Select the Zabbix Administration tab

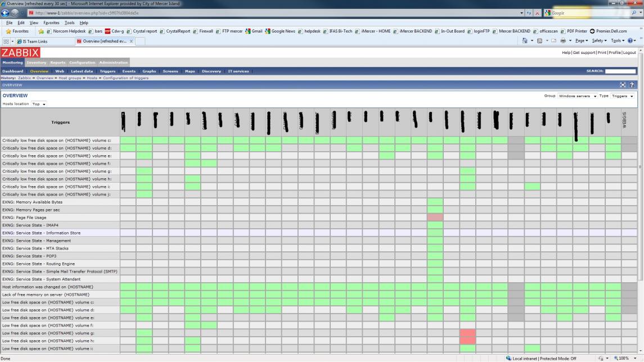pyautogui.click(x=114, y=62)
